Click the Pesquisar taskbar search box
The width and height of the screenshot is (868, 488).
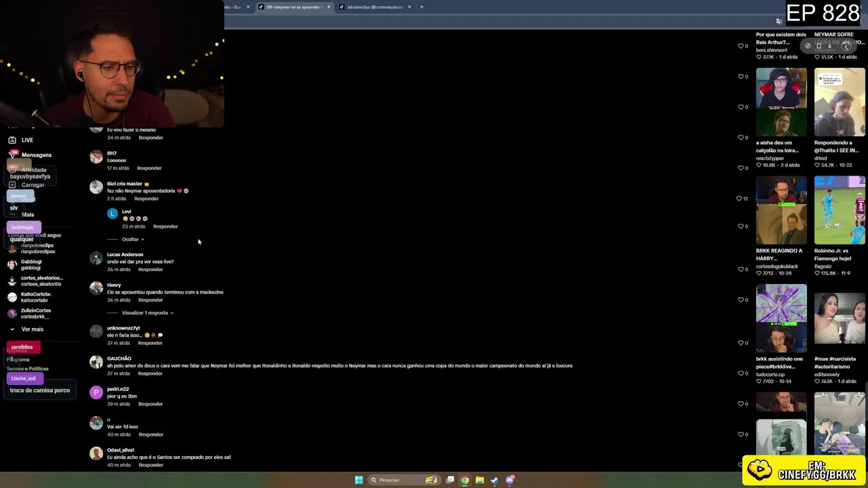pos(404,480)
